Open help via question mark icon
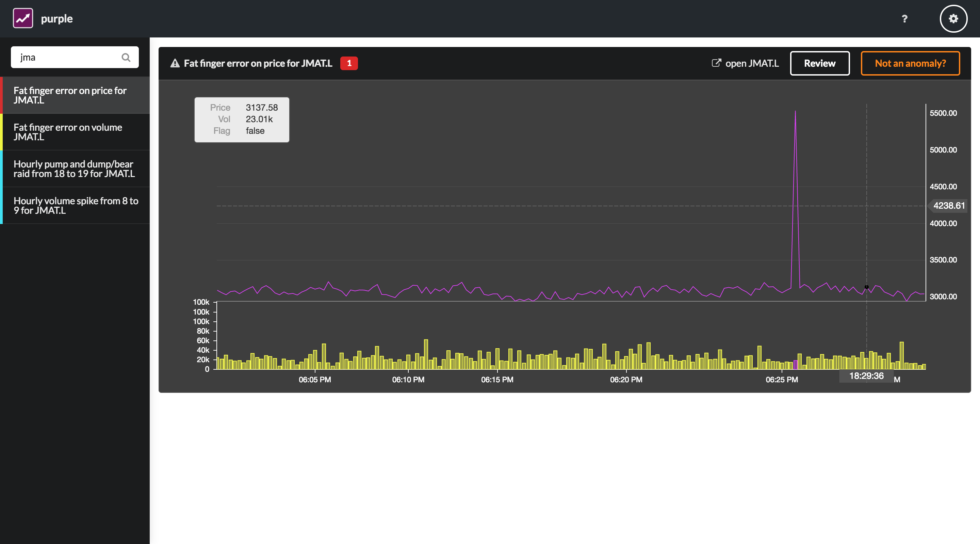Viewport: 980px width, 544px height. [x=904, y=19]
